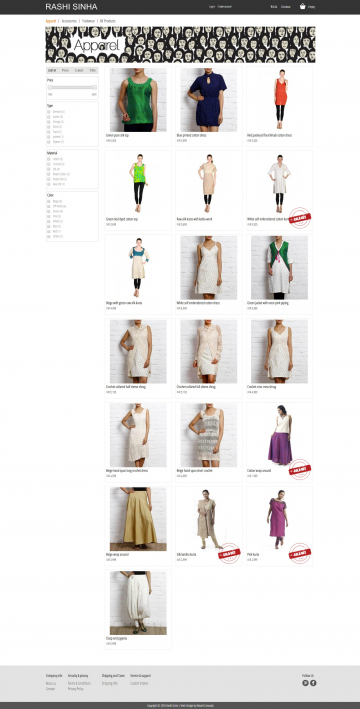This screenshot has width=360, height=709.
Task: Tick the first checkbox under Type
Action: pos(48,111)
